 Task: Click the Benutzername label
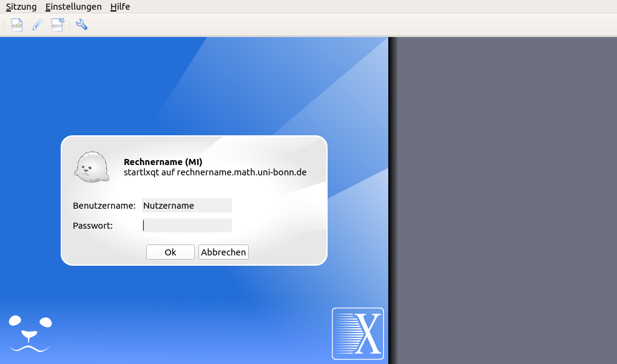104,206
